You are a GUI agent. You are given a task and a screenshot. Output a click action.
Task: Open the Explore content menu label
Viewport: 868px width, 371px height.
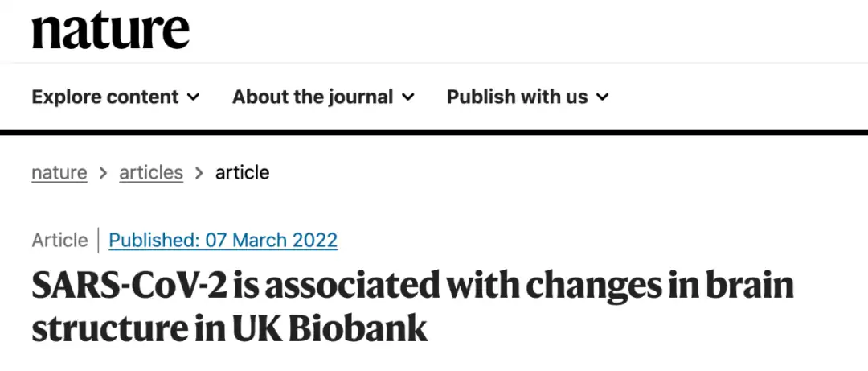105,97
